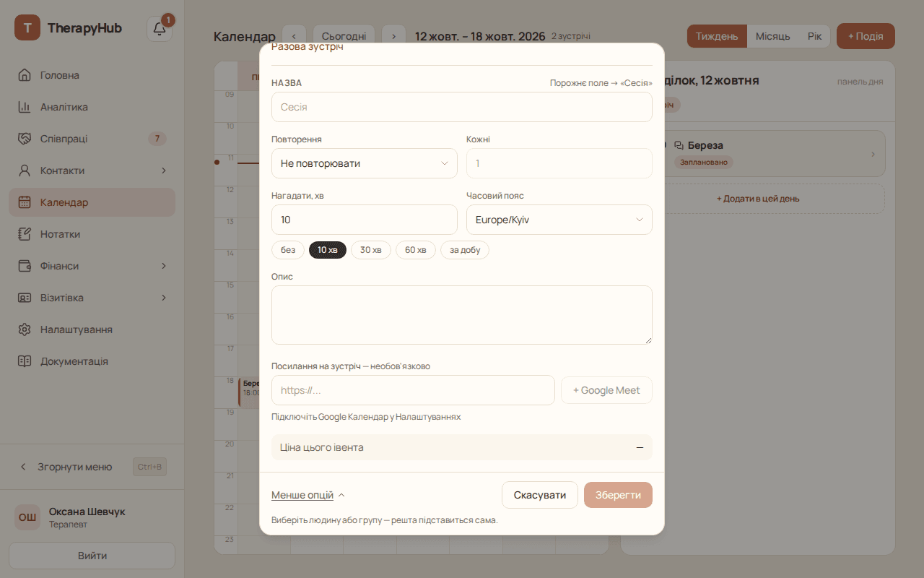Click the Контакти person icon
Viewport: 924px width, 578px height.
(25, 171)
